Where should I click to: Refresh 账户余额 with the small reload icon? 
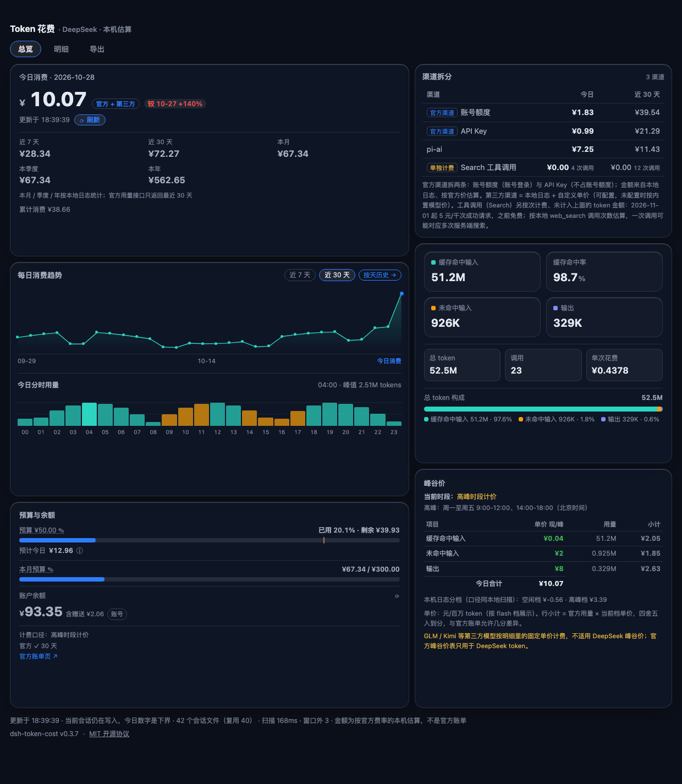pos(397,596)
